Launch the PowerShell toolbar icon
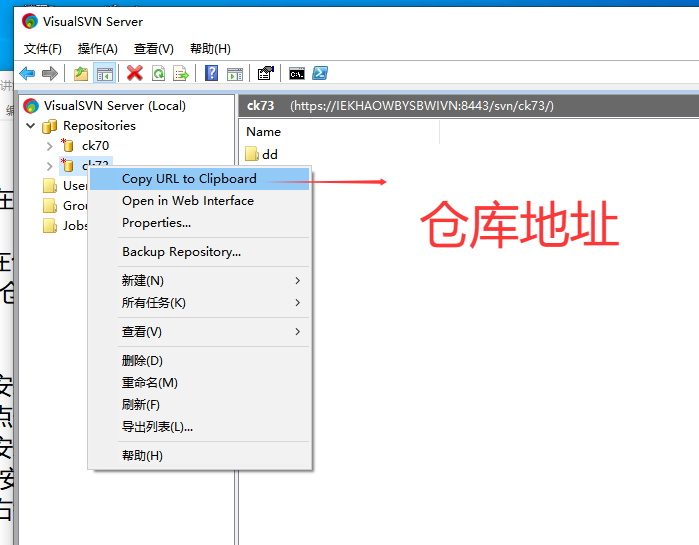 coord(320,73)
